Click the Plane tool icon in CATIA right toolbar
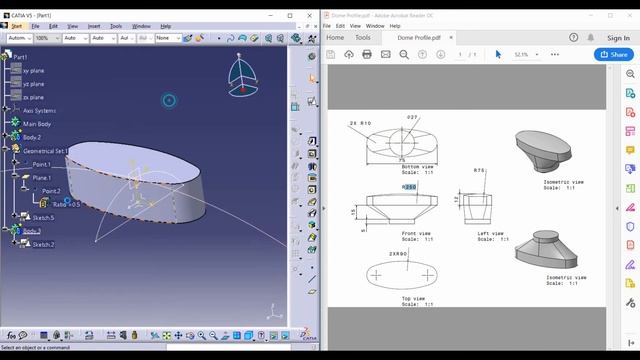This screenshot has width=640, height=360. click(312, 291)
